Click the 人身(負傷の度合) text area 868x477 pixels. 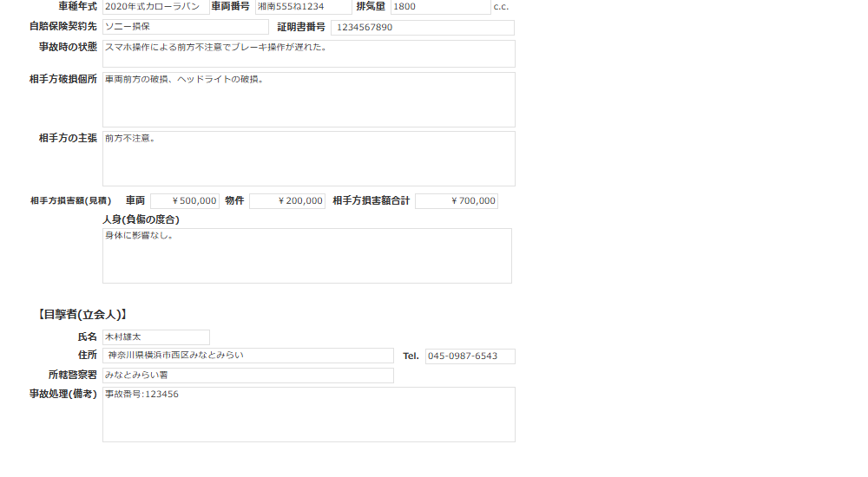click(x=306, y=256)
